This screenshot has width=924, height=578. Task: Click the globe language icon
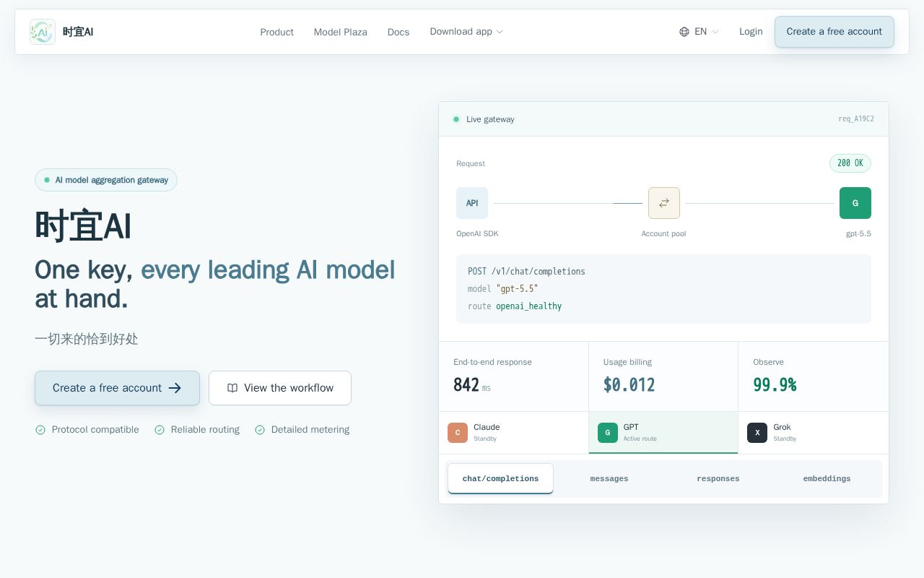coord(684,32)
